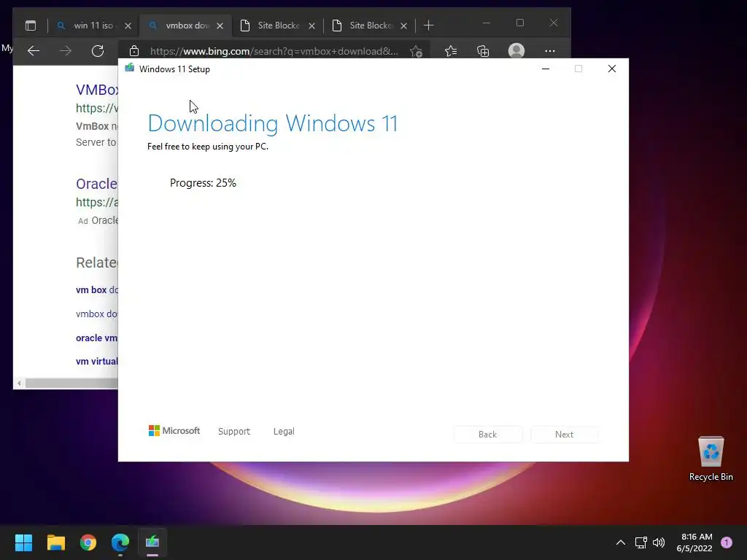Click 'Progress: 25%' text in Setup
This screenshot has height=560, width=747.
(203, 183)
